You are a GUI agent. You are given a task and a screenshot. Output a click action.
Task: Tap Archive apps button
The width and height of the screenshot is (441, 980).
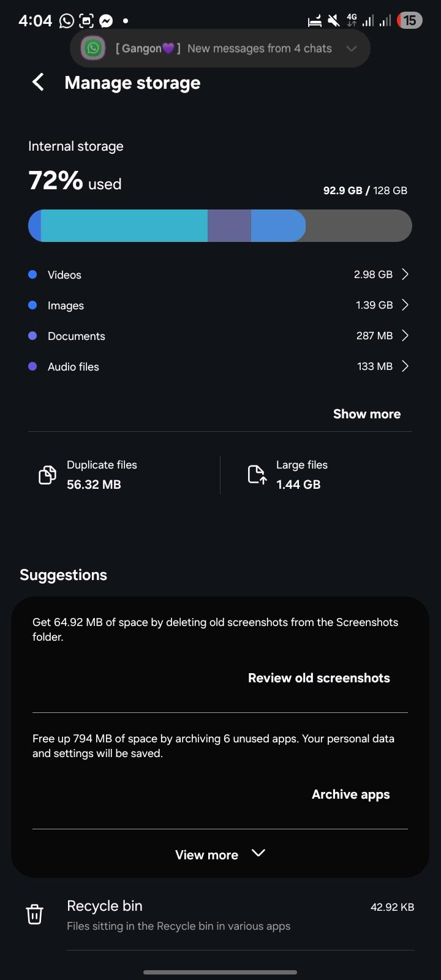(x=350, y=794)
